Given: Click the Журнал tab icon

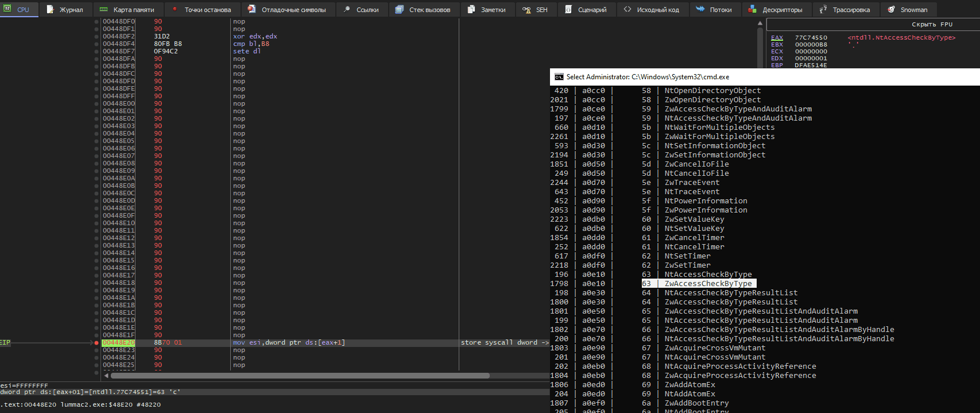Looking at the screenshot, I should tap(50, 9).
